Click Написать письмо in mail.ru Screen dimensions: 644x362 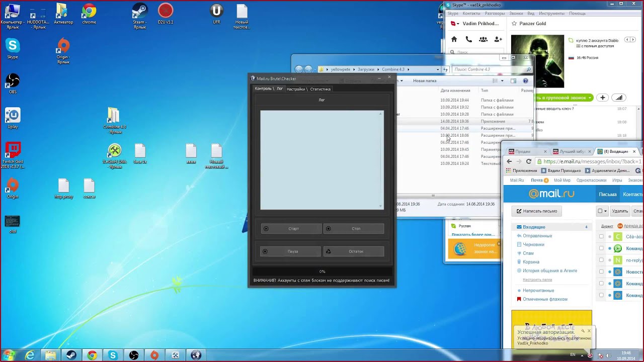pos(537,211)
